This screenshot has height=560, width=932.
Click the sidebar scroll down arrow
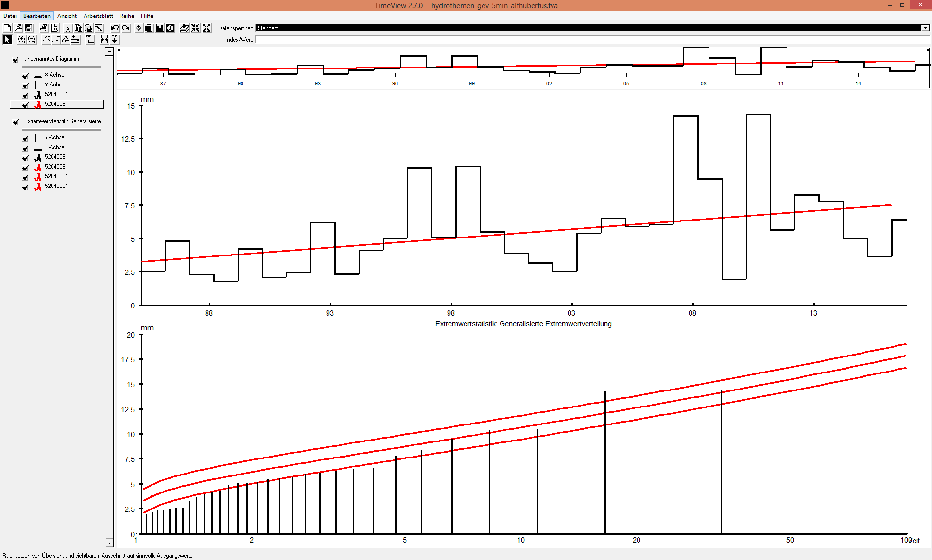coord(109,543)
